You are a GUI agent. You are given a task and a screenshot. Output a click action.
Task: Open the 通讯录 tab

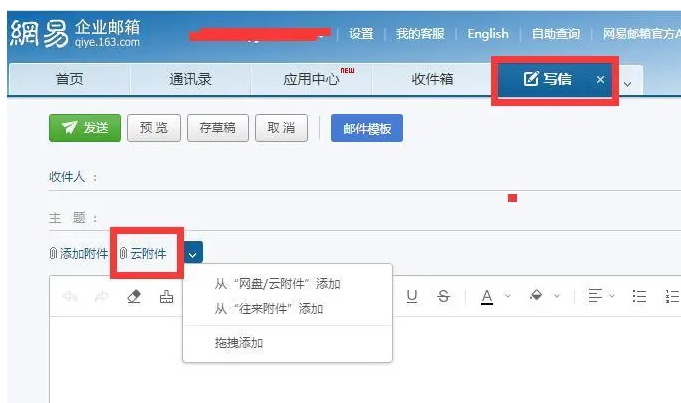point(190,79)
